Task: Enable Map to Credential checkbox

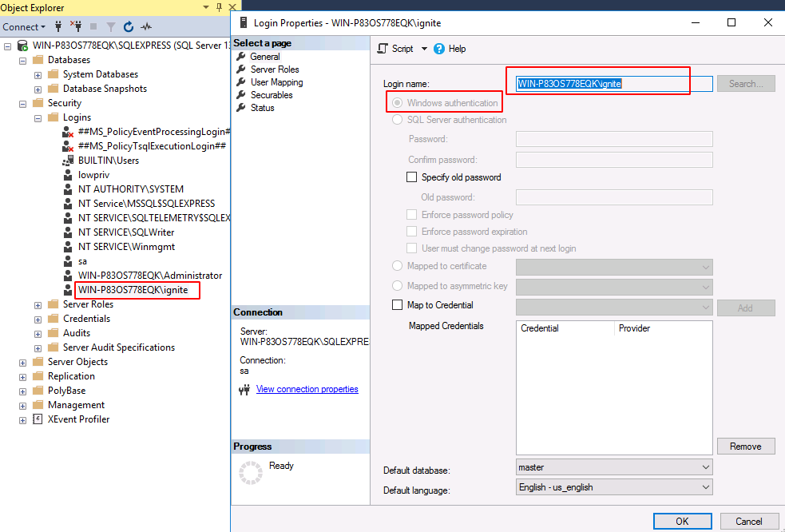Action: point(397,305)
